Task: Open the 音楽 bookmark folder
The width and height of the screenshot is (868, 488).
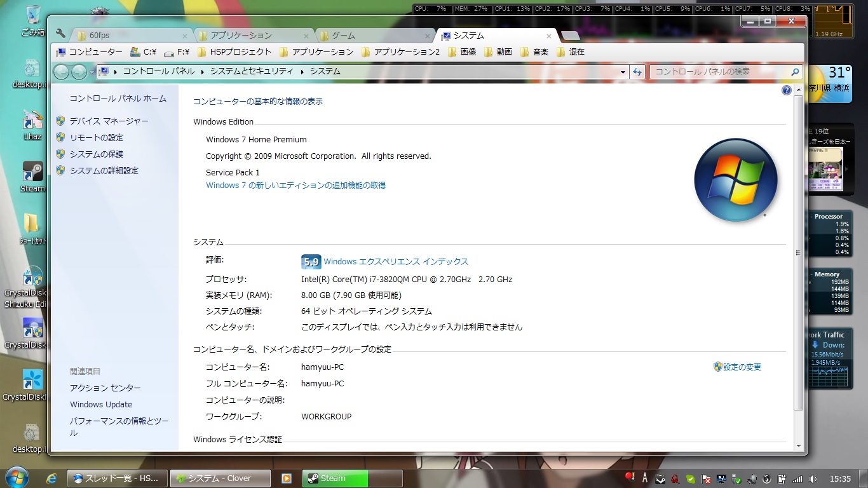Action: coord(534,52)
